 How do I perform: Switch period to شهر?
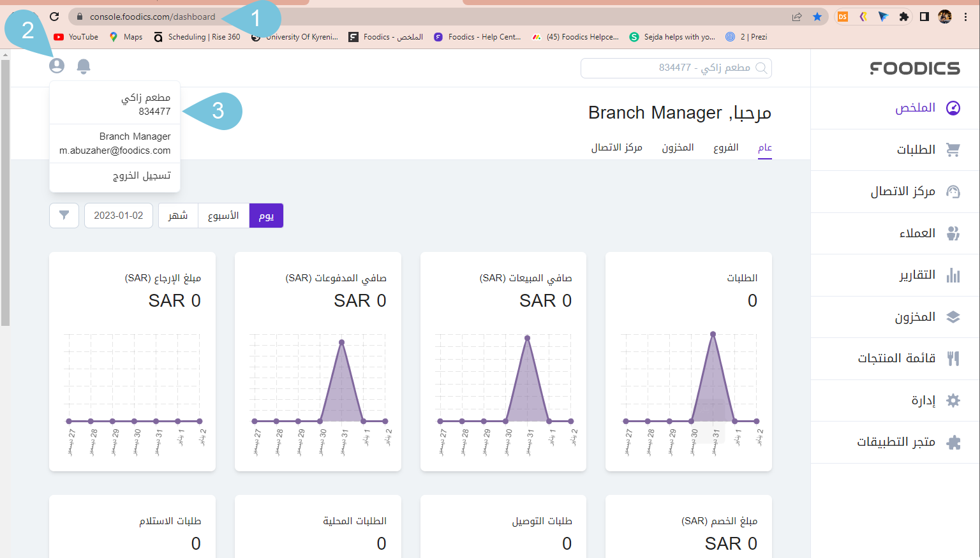178,216
